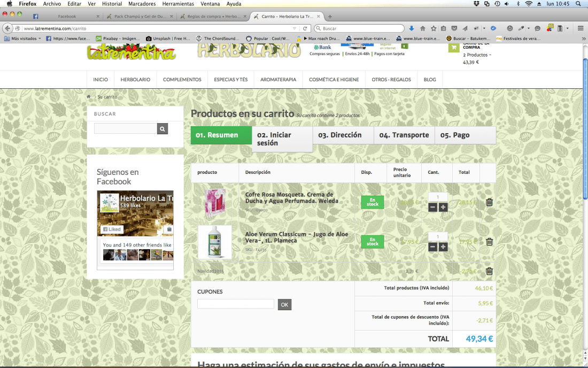Go to the HERBOLARIO nav section
This screenshot has height=368, width=588.
(135, 80)
